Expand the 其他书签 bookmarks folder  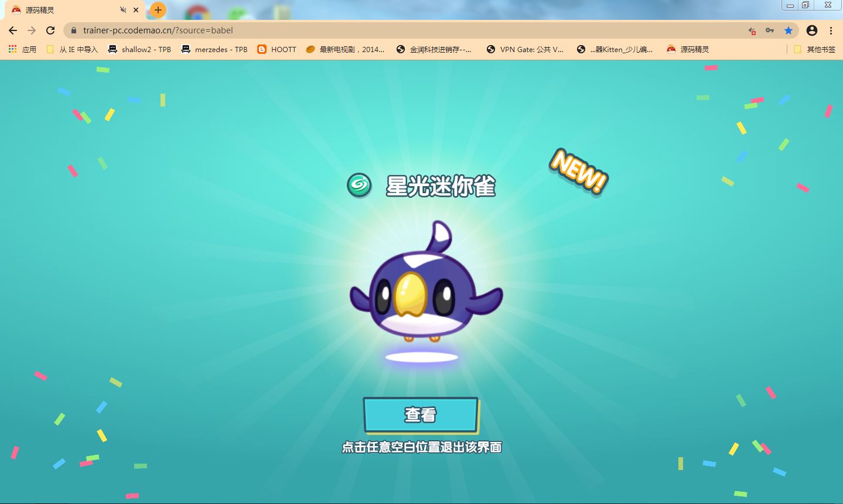coord(815,50)
